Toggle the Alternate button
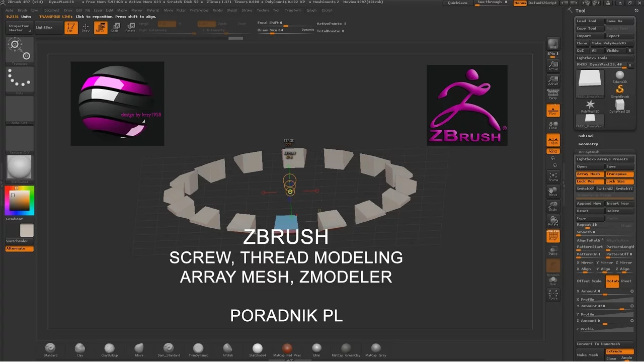Image resolution: width=644 pixels, height=362 pixels. coord(20,248)
